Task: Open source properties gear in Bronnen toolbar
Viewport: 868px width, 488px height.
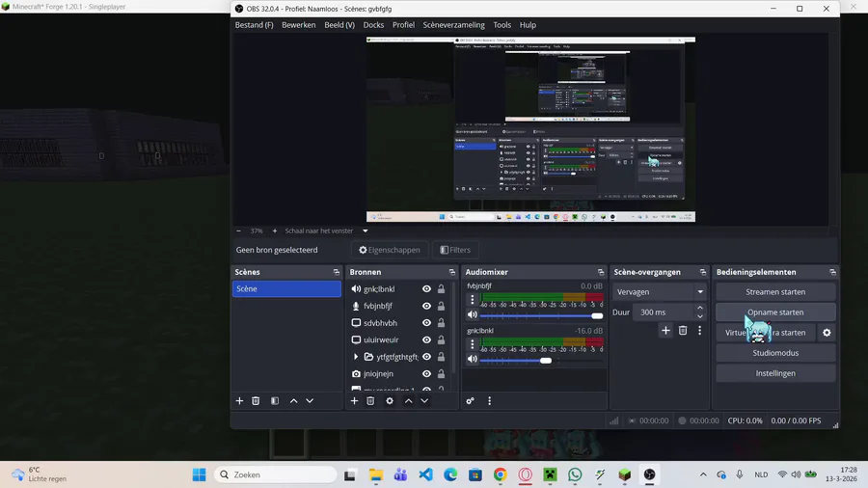Action: click(x=390, y=400)
